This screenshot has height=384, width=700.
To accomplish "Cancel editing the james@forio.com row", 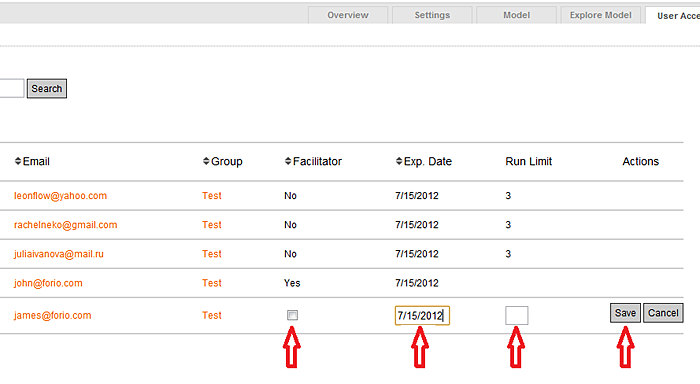I will click(x=663, y=313).
